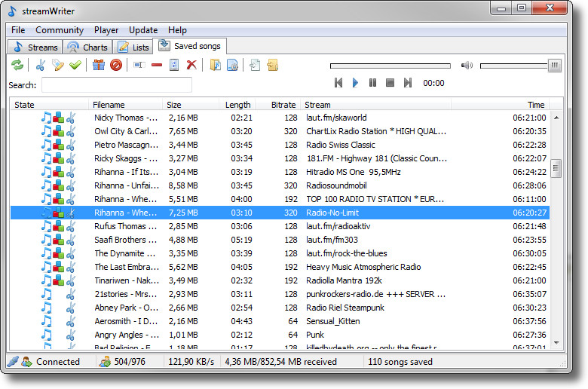Viewport: 588px width, 389px height.
Task: Click scissors icon in Abney Park row
Action: 71,308
